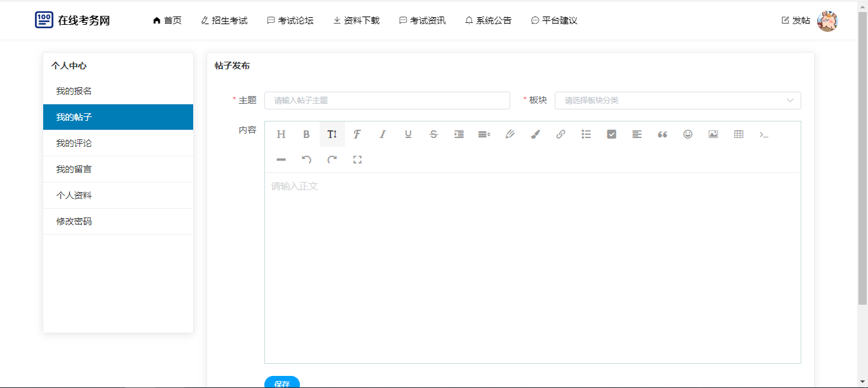Expand the 板块 category dropdown

pos(677,100)
